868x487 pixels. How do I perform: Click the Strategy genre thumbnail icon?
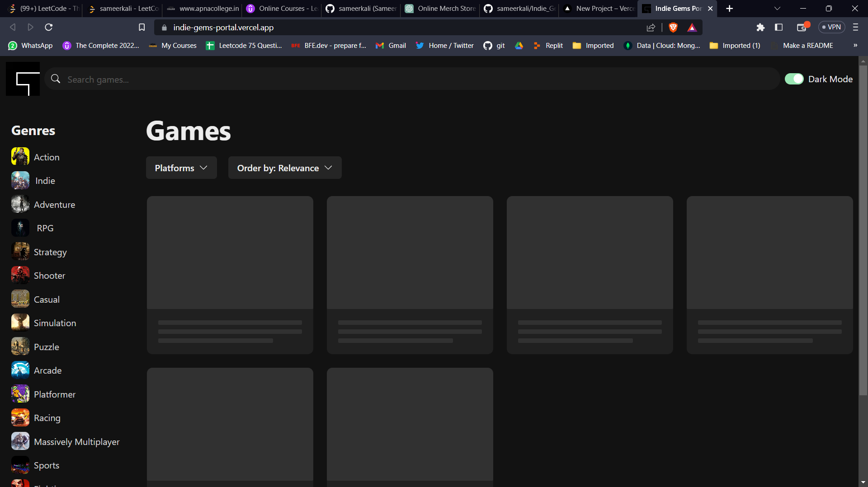pos(20,252)
